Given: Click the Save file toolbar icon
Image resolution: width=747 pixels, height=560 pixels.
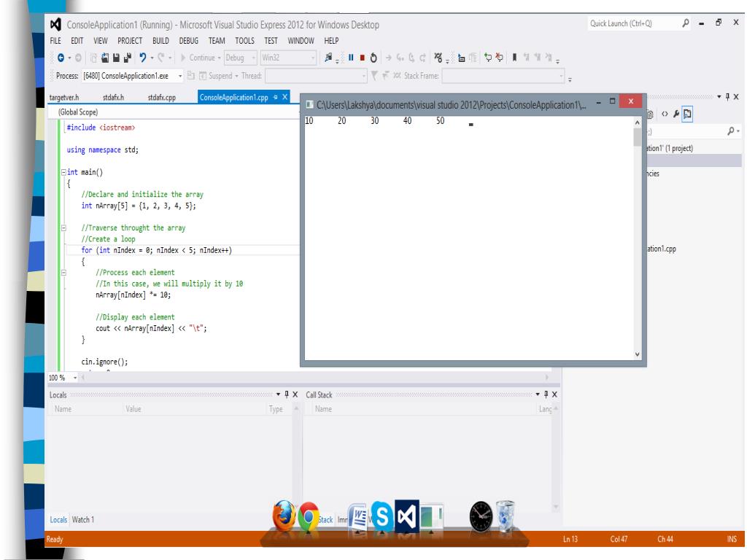Looking at the screenshot, I should (116, 58).
